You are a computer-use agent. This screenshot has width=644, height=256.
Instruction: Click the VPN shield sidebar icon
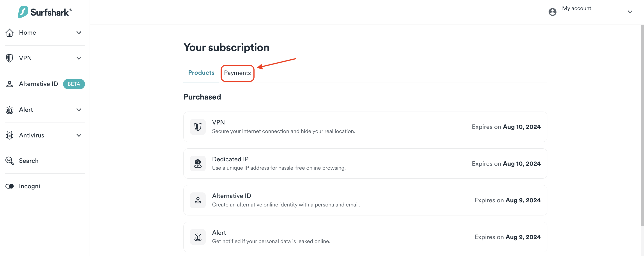tap(9, 58)
